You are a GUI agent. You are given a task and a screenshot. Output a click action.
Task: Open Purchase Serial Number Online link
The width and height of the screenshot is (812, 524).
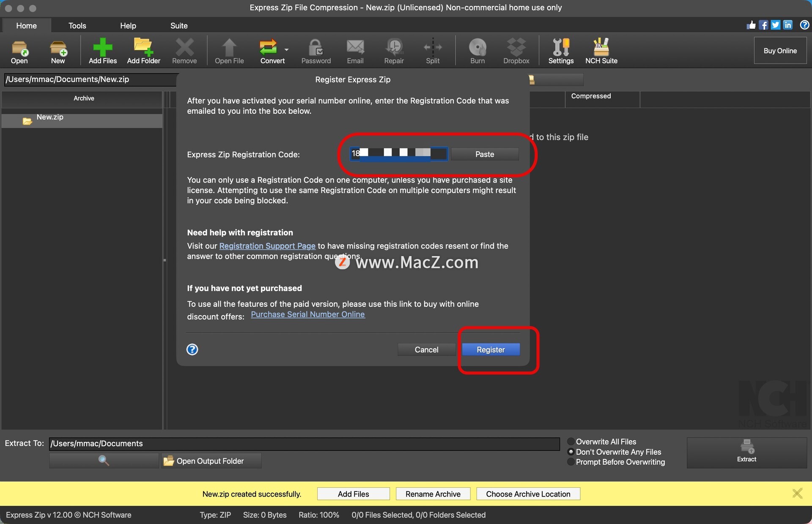[x=307, y=314]
